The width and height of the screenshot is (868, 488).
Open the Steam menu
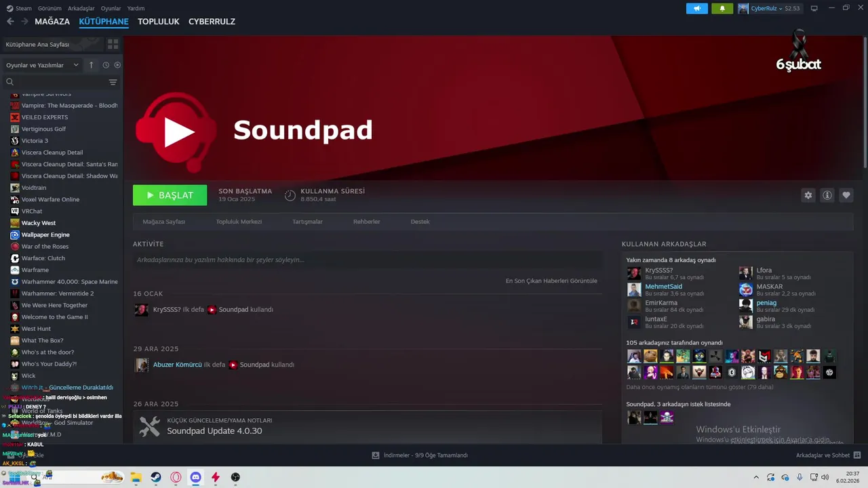click(x=19, y=8)
